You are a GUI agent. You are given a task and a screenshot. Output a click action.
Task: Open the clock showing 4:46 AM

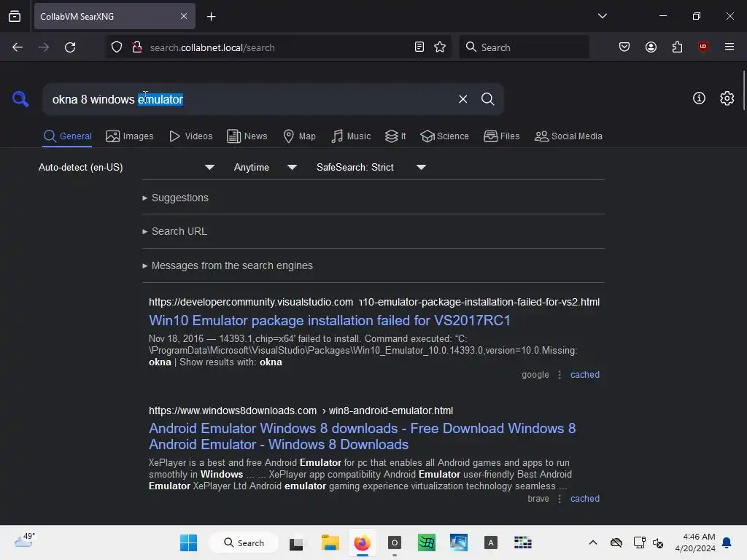[695, 542]
